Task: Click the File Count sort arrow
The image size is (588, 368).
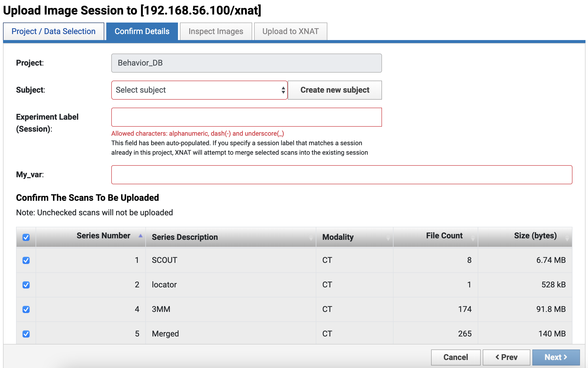Action: [473, 239]
